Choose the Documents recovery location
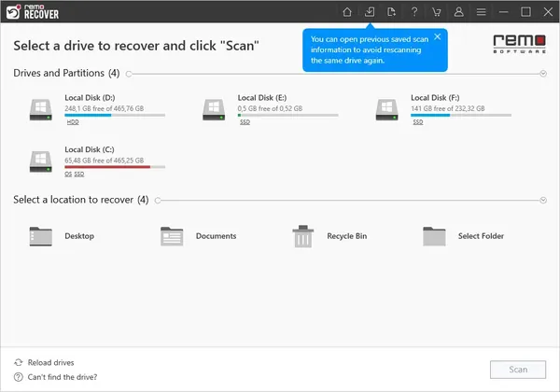This screenshot has width=560, height=392. (198, 236)
